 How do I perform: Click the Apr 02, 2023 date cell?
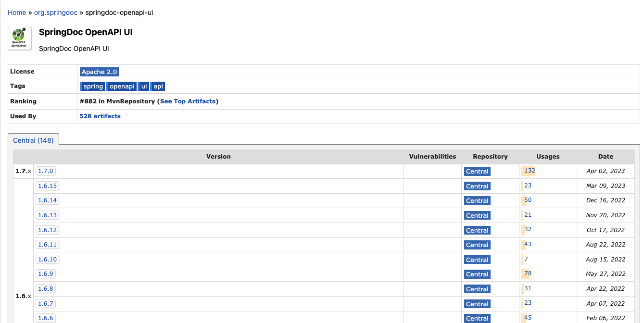click(606, 171)
